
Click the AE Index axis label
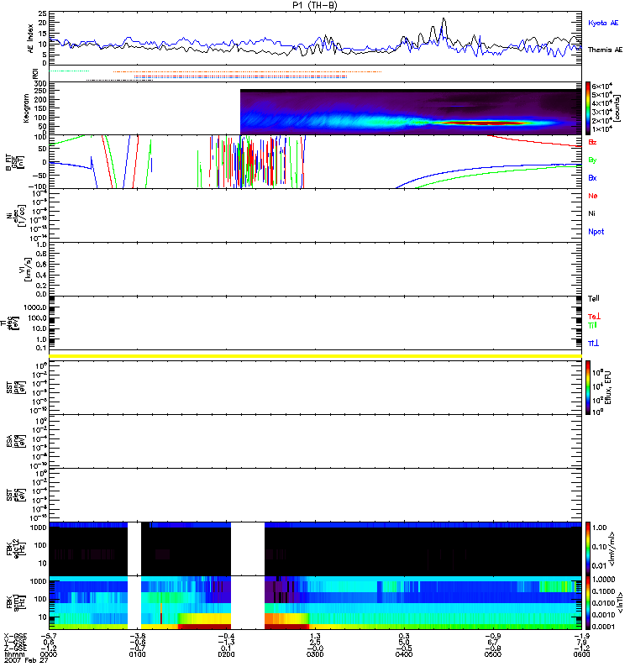tap(30, 38)
